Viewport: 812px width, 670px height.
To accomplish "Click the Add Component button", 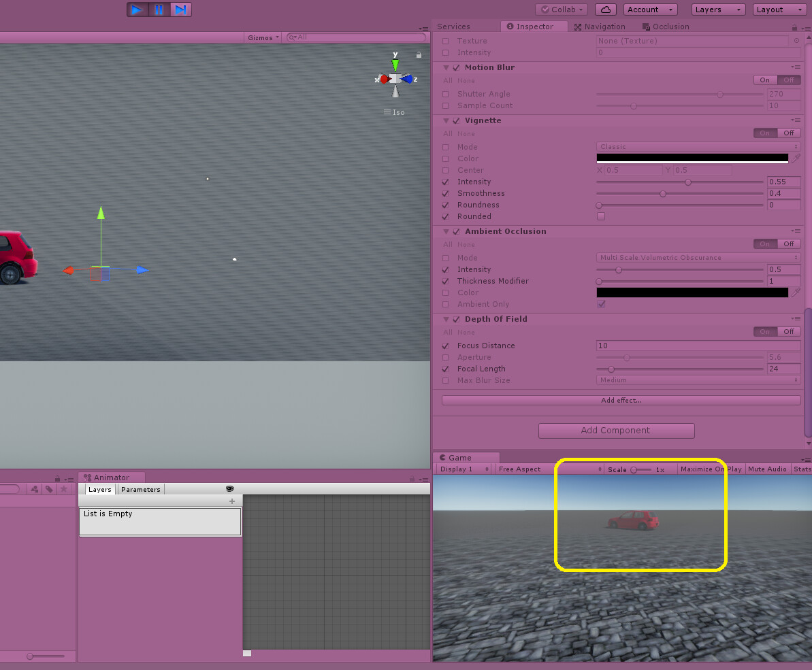I will point(616,431).
